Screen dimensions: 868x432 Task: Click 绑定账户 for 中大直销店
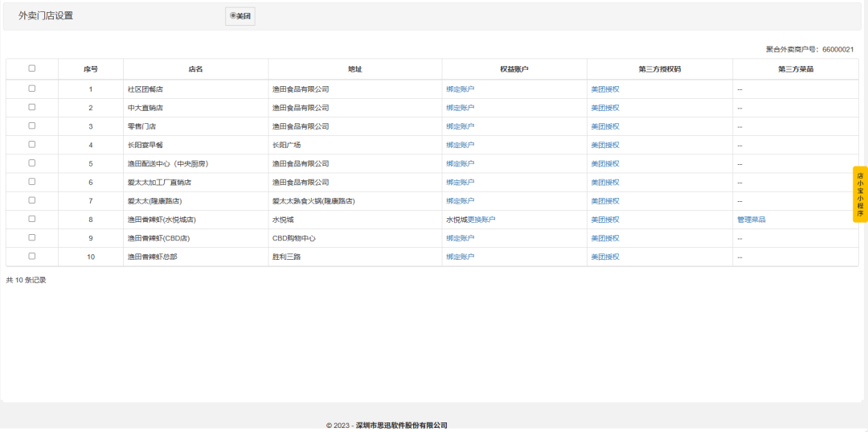(x=461, y=108)
